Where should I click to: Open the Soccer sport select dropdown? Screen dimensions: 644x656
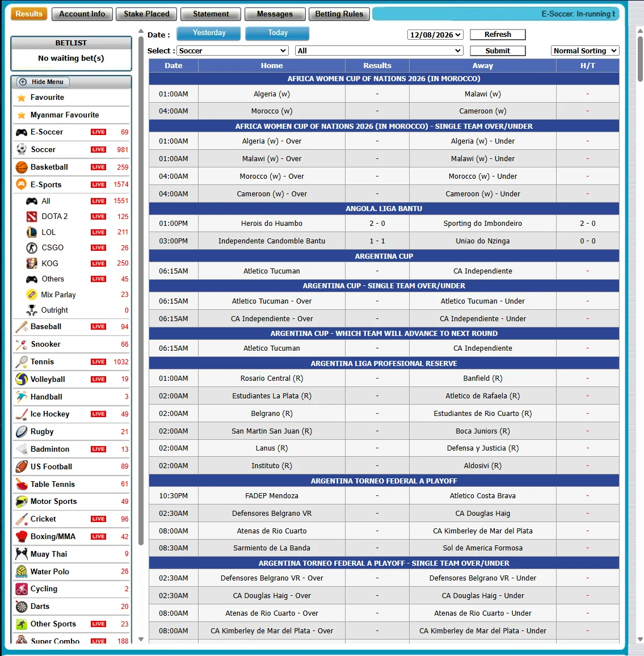click(233, 51)
